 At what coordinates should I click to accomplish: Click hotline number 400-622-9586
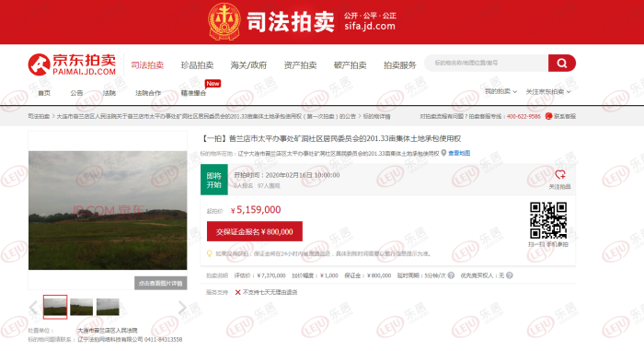click(523, 116)
